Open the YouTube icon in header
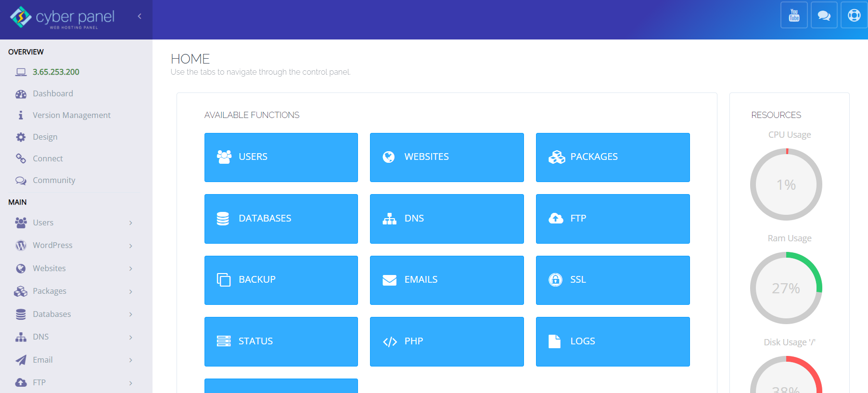 (x=794, y=15)
